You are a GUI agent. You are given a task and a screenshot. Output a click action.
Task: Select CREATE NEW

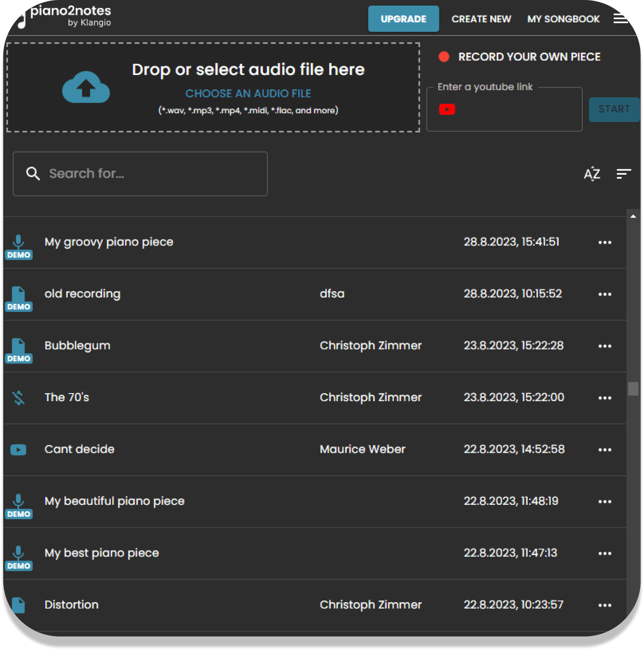(481, 19)
